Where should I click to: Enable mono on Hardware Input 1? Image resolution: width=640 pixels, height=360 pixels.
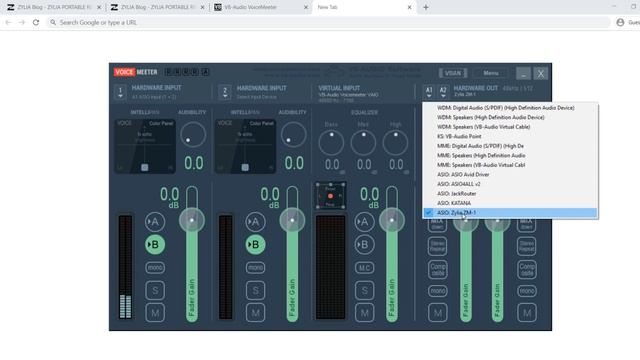(155, 268)
